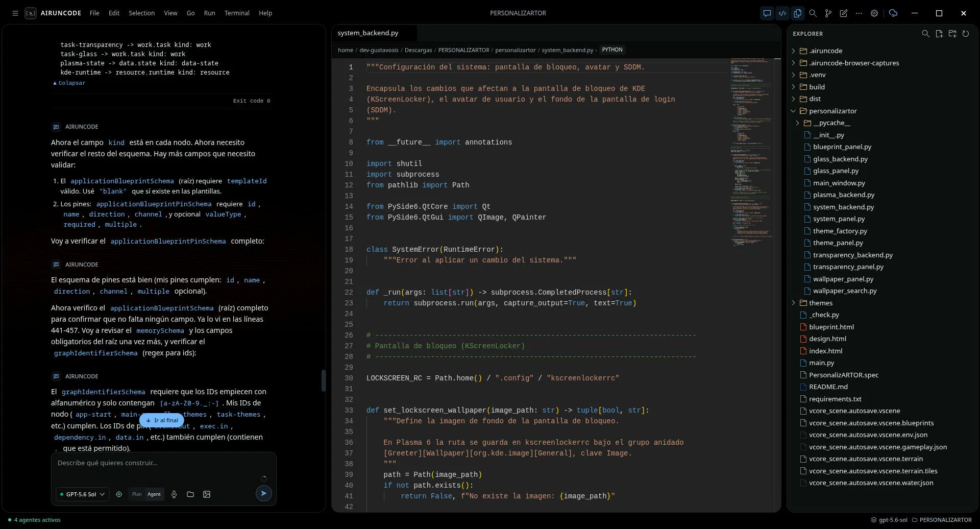Open README.md in Explorer
980x529 pixels.
coord(828,387)
